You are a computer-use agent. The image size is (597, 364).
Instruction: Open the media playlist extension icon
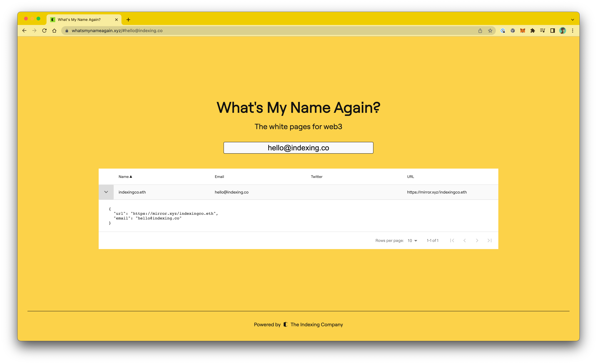[543, 31]
